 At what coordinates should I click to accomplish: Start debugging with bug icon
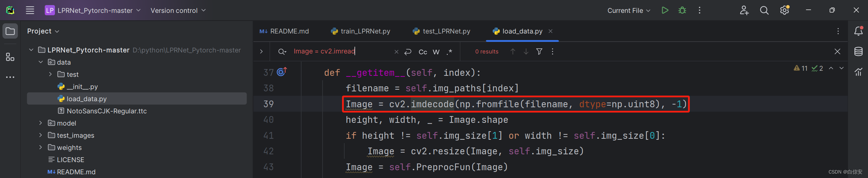point(682,10)
